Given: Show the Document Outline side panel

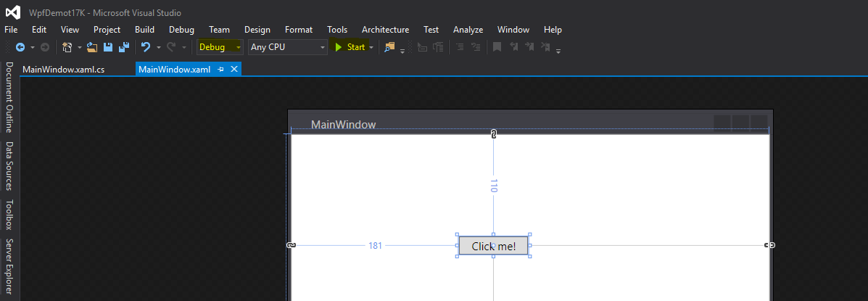Looking at the screenshot, I should 9,97.
